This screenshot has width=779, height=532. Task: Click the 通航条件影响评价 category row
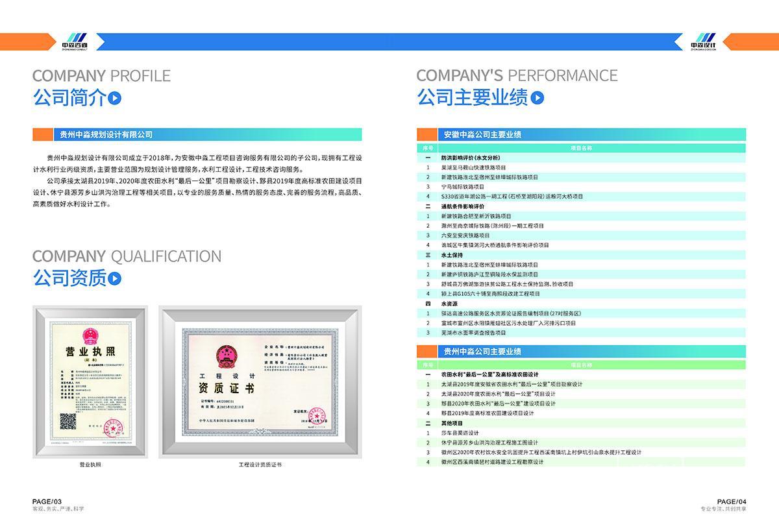point(462,206)
